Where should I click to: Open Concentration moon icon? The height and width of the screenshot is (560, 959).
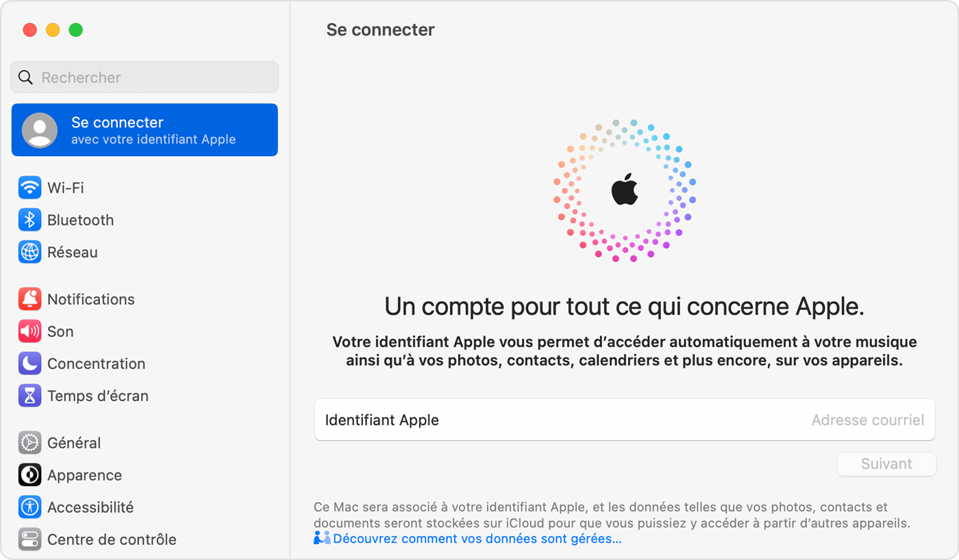[x=29, y=364]
